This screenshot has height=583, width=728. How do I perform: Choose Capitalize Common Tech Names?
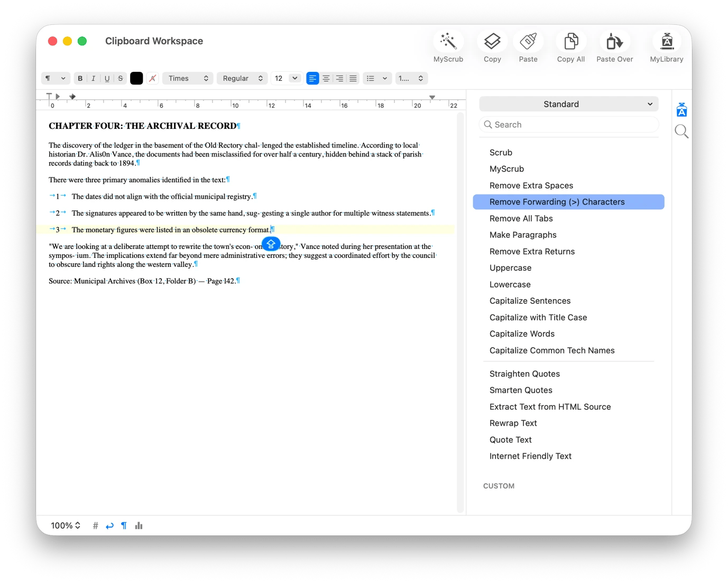[x=569, y=350]
